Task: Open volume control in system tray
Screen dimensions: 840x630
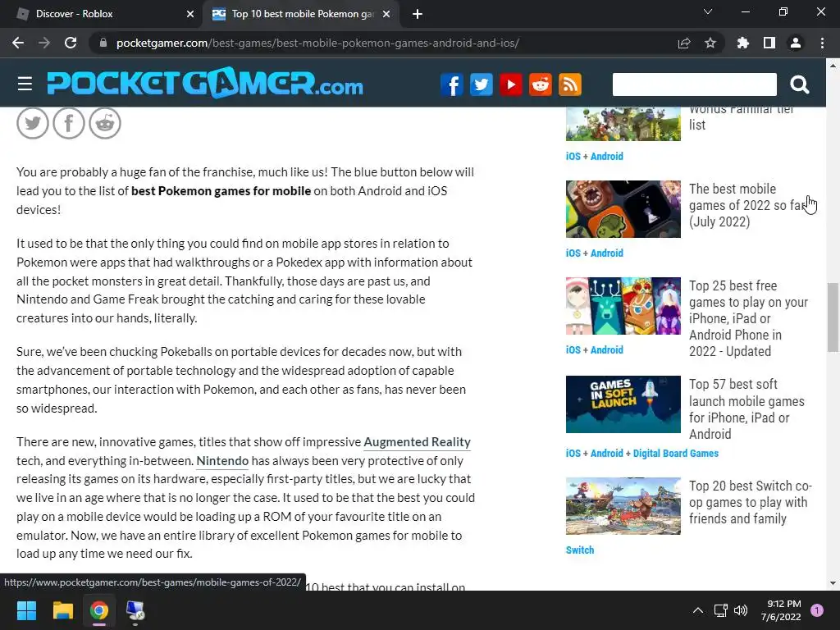Action: click(741, 610)
